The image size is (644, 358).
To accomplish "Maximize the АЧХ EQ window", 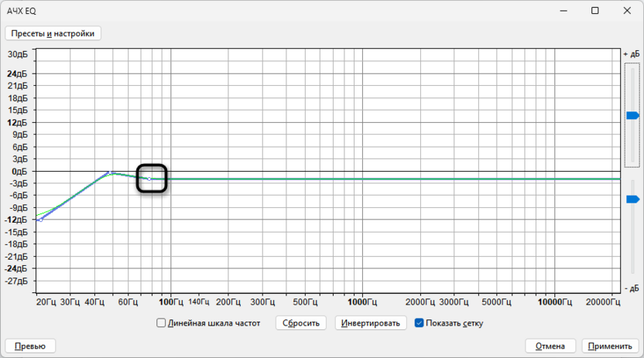I will click(x=594, y=11).
